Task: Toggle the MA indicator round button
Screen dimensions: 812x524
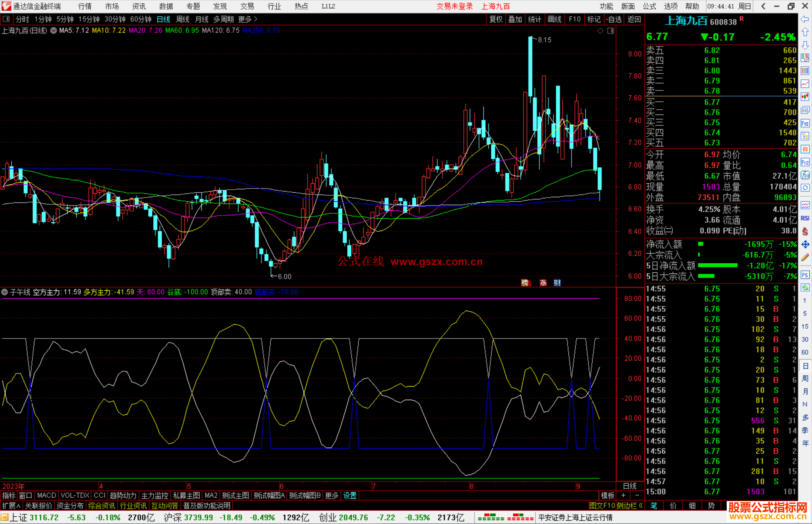Action: pos(53,30)
